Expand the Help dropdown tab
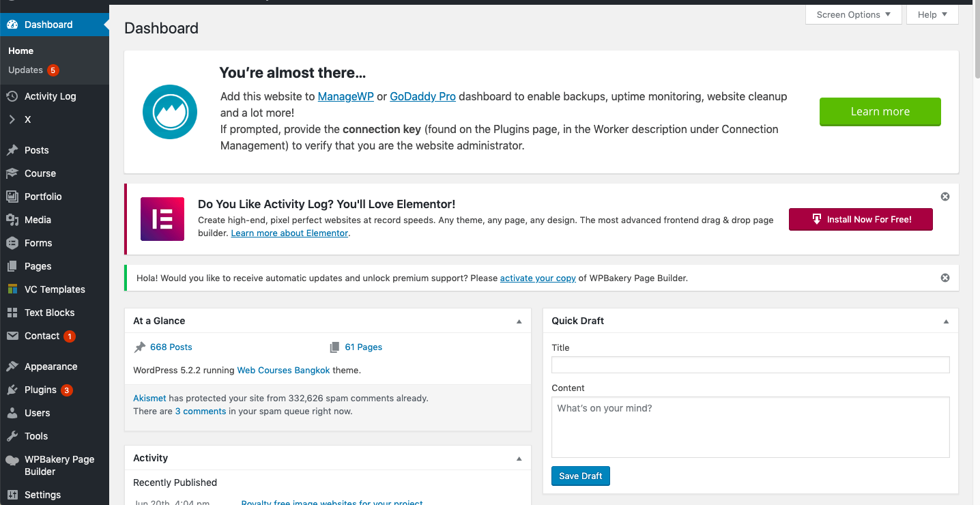 coord(932,14)
